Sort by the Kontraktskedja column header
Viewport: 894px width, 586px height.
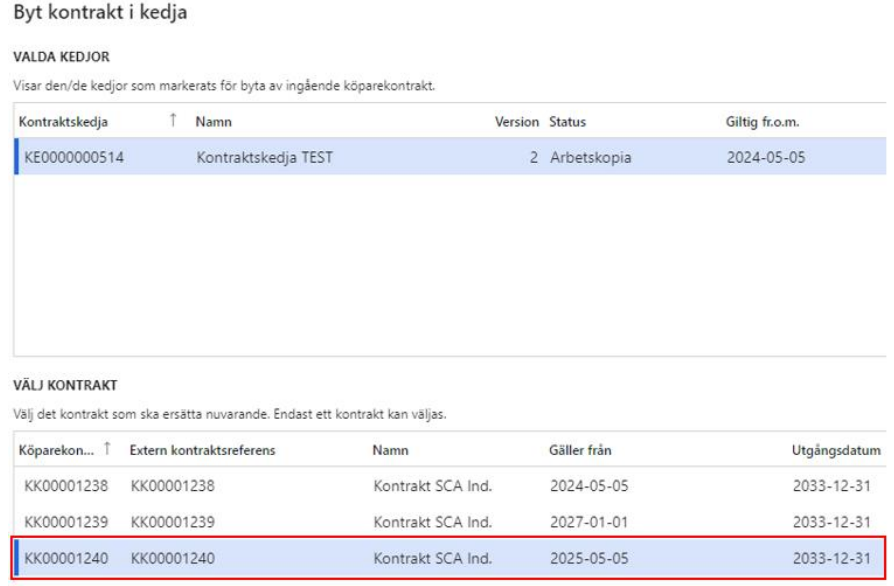click(64, 122)
